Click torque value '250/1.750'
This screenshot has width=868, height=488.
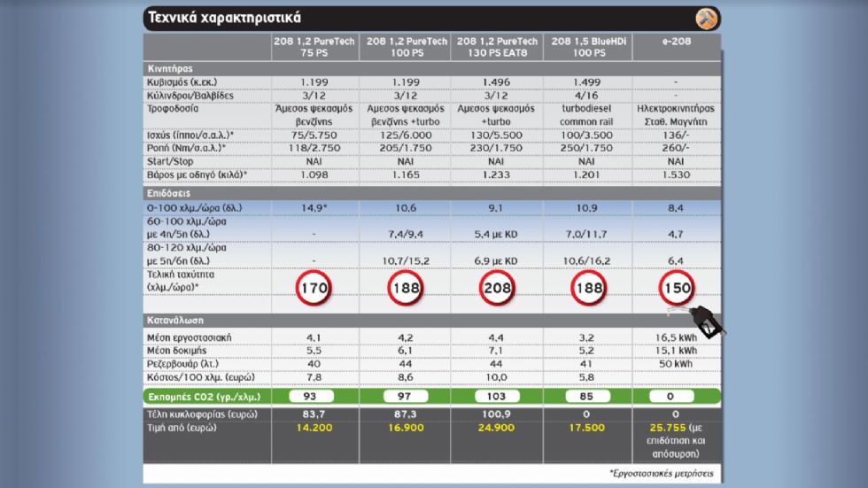click(x=586, y=148)
